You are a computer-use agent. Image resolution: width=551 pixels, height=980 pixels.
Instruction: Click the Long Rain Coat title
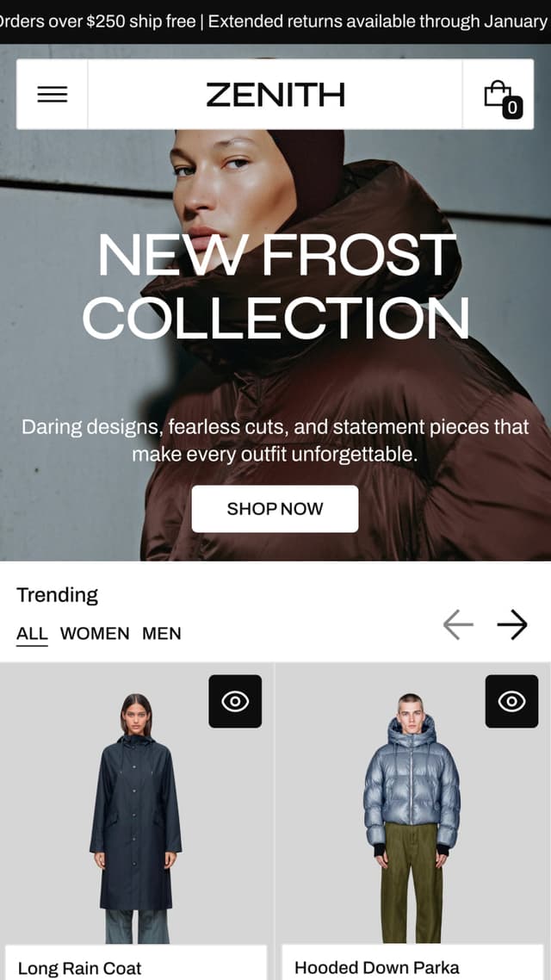pos(80,969)
